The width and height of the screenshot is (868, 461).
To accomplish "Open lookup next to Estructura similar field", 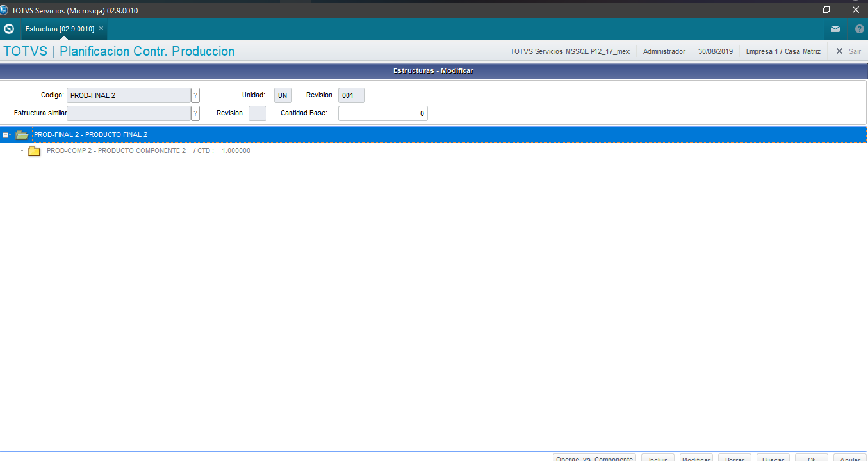I will (195, 113).
